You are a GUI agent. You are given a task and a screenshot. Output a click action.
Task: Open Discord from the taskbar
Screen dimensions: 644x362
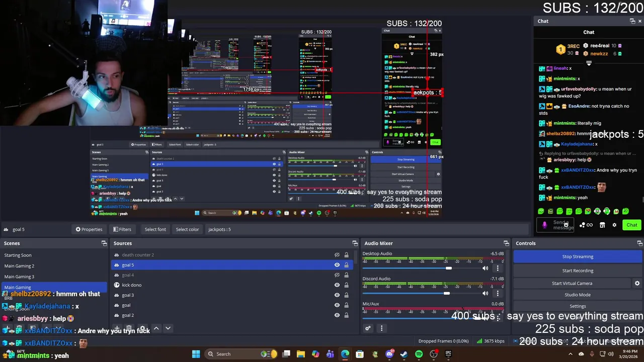pos(389,354)
